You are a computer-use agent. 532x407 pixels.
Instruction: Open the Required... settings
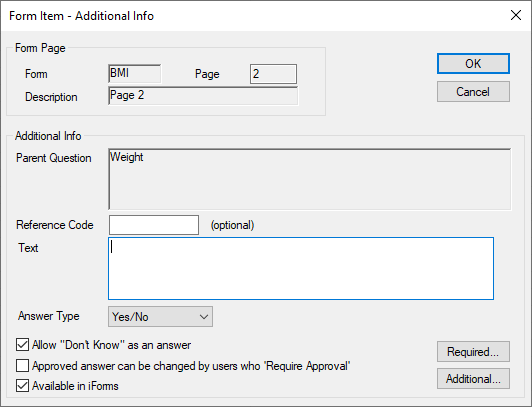coord(473,352)
